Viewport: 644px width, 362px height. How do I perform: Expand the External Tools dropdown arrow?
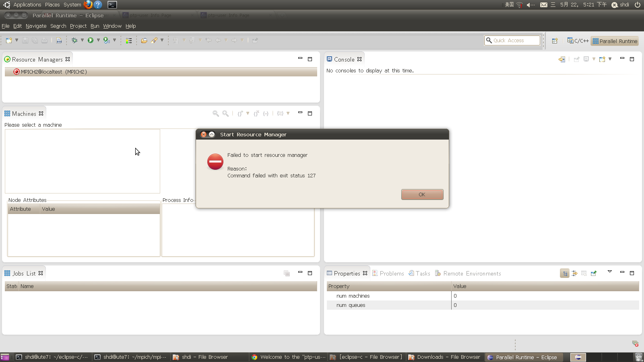(x=115, y=40)
